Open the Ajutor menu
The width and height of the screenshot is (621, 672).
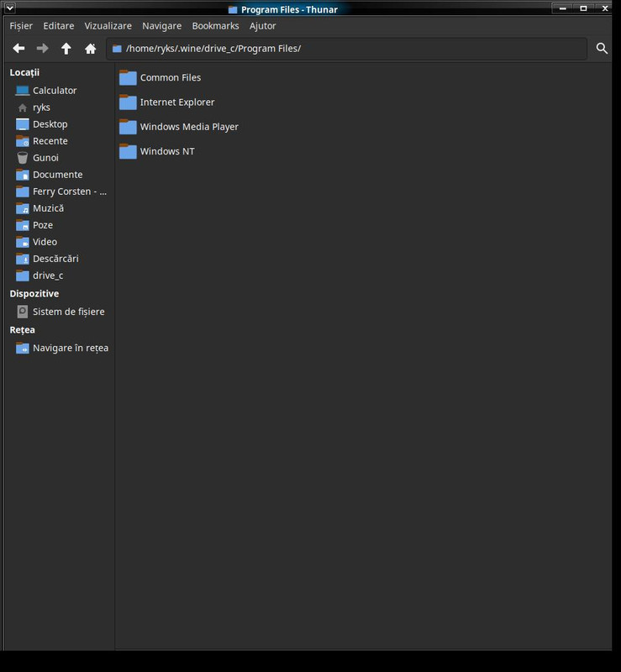click(262, 26)
